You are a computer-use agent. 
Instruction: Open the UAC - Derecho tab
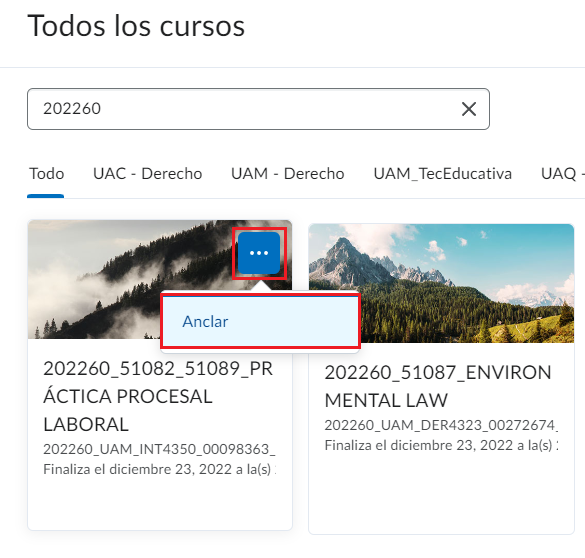click(x=147, y=174)
